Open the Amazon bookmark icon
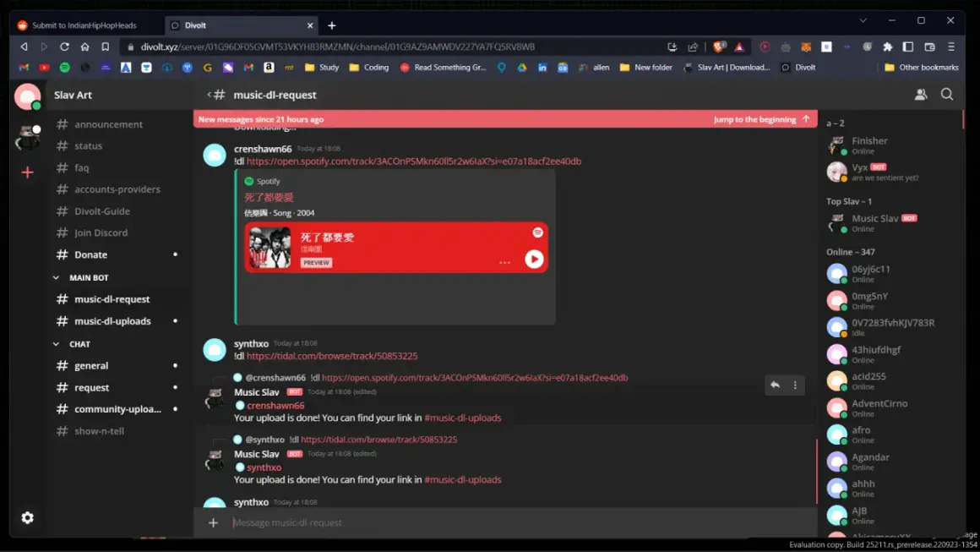This screenshot has height=552, width=980. click(x=269, y=68)
